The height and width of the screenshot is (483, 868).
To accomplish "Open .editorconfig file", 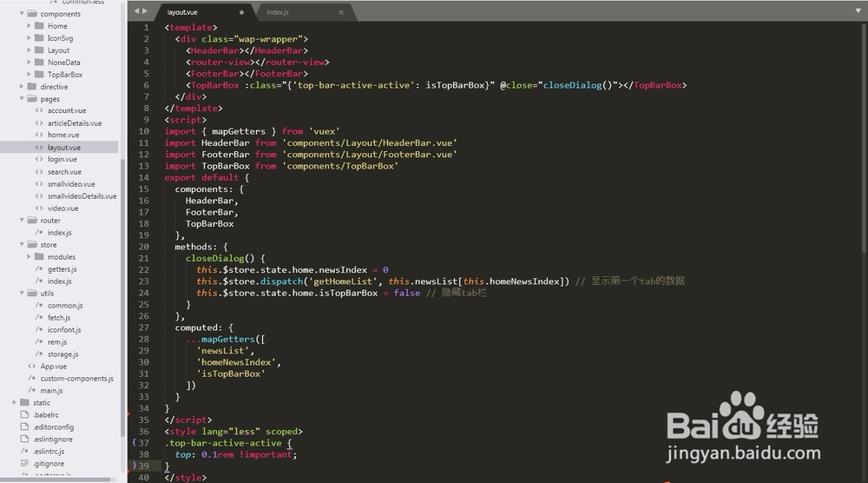I will pos(53,427).
